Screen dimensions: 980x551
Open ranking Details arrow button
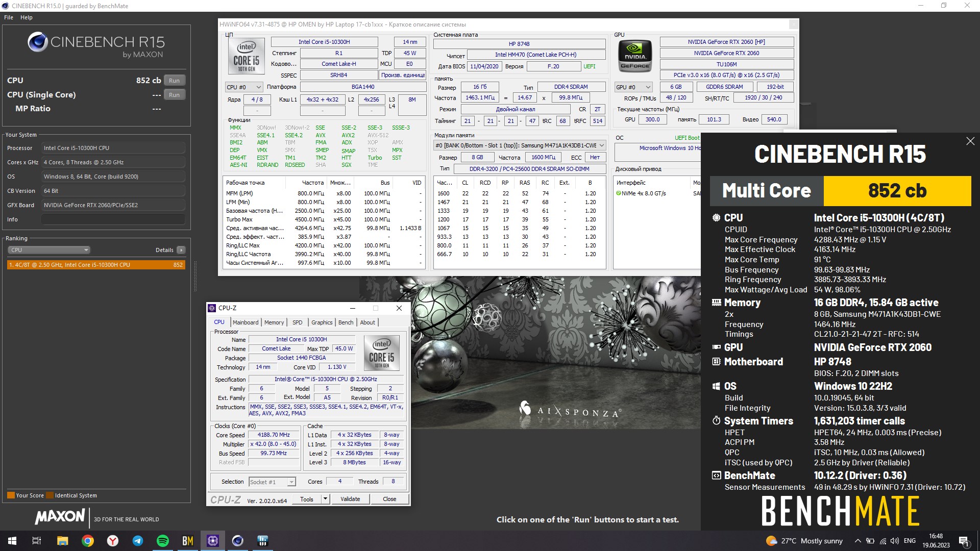[x=181, y=250]
